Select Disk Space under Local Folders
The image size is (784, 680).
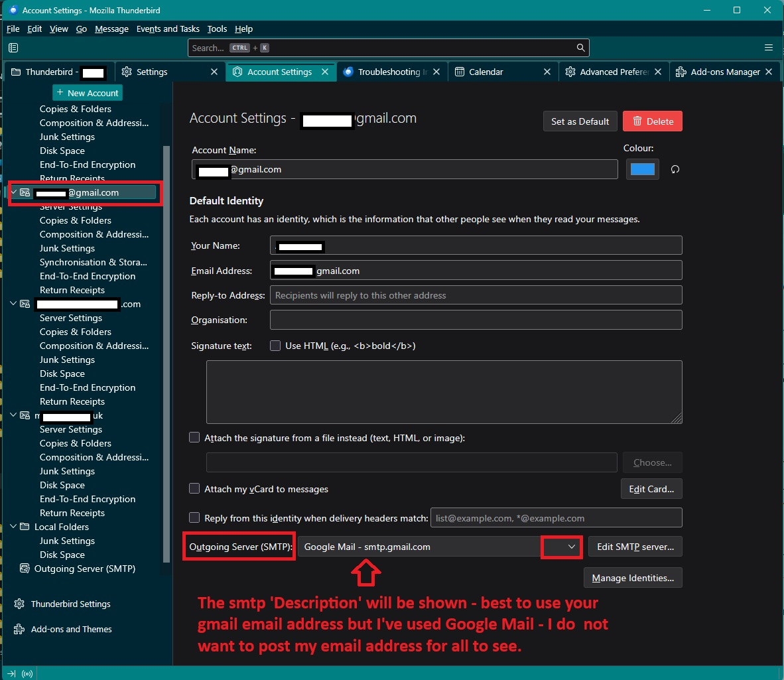pyautogui.click(x=62, y=555)
